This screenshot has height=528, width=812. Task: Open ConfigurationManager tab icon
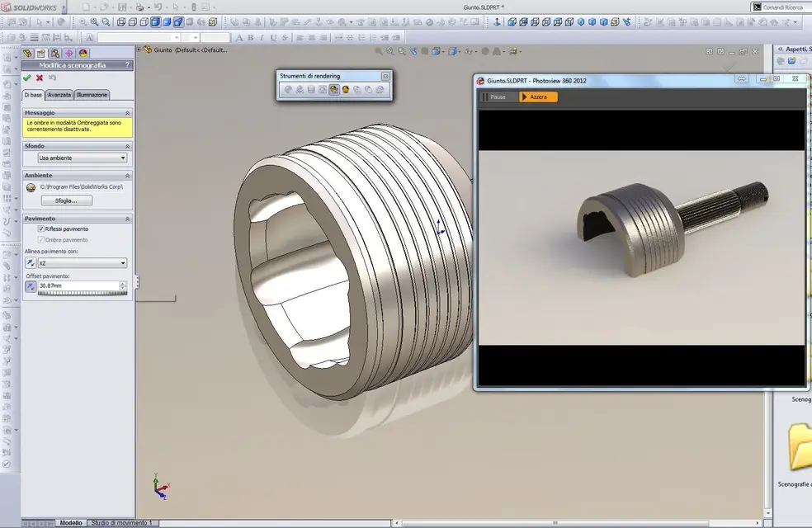(x=55, y=53)
